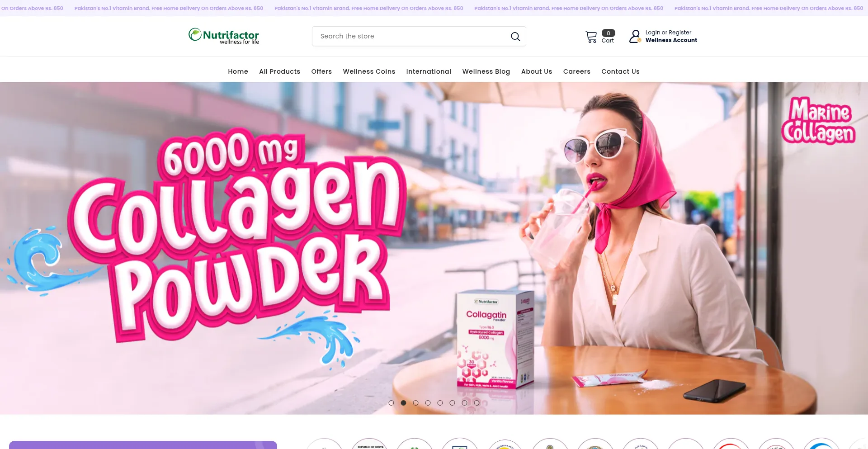The width and height of the screenshot is (868, 449).
Task: Jump to the eighth slide dot
Action: [x=477, y=403]
